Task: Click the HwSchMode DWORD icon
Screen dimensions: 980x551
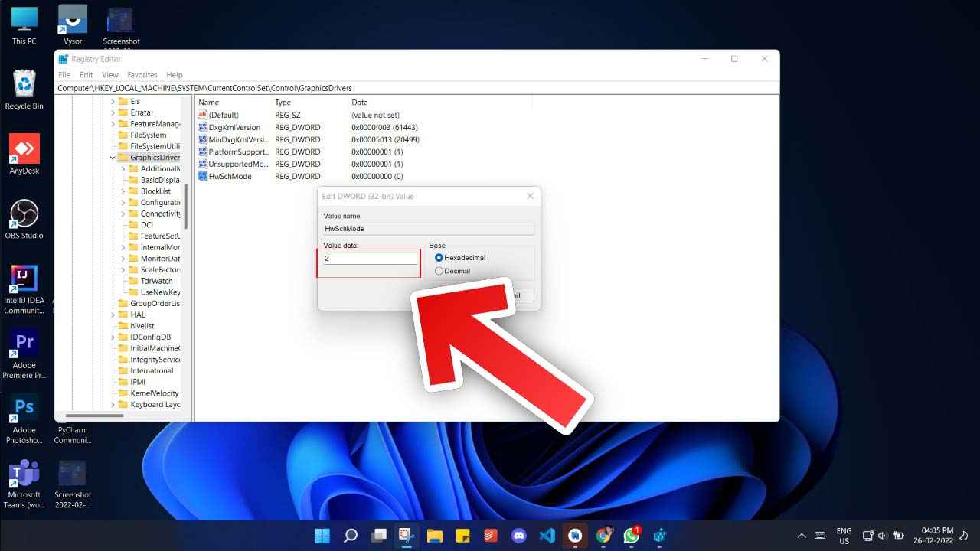Action: click(x=203, y=176)
